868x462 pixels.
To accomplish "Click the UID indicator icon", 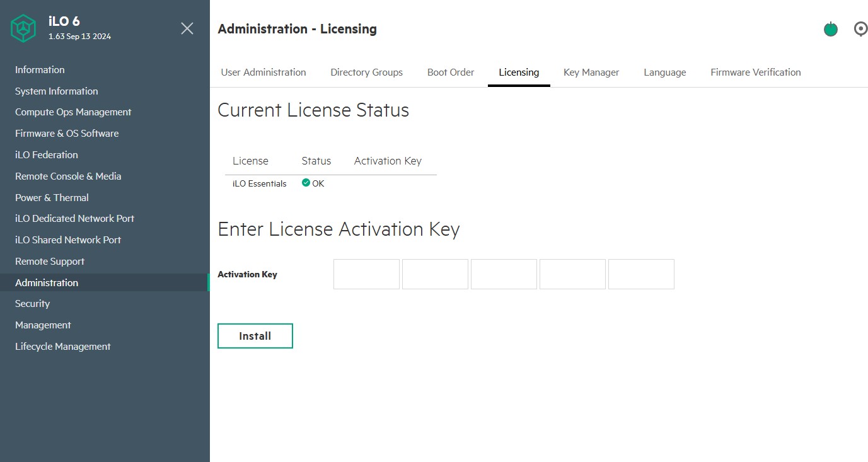I will coord(860,29).
